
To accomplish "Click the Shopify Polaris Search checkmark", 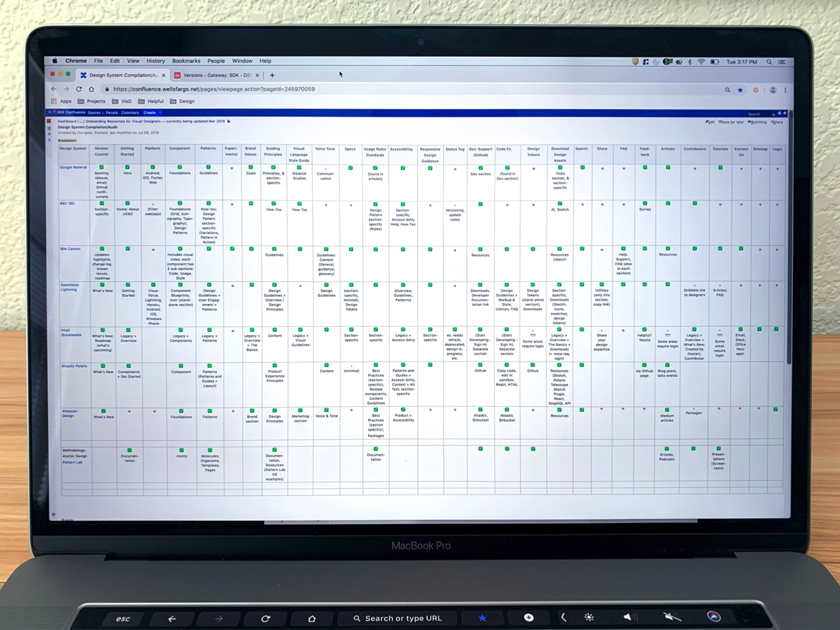I will click(x=582, y=364).
